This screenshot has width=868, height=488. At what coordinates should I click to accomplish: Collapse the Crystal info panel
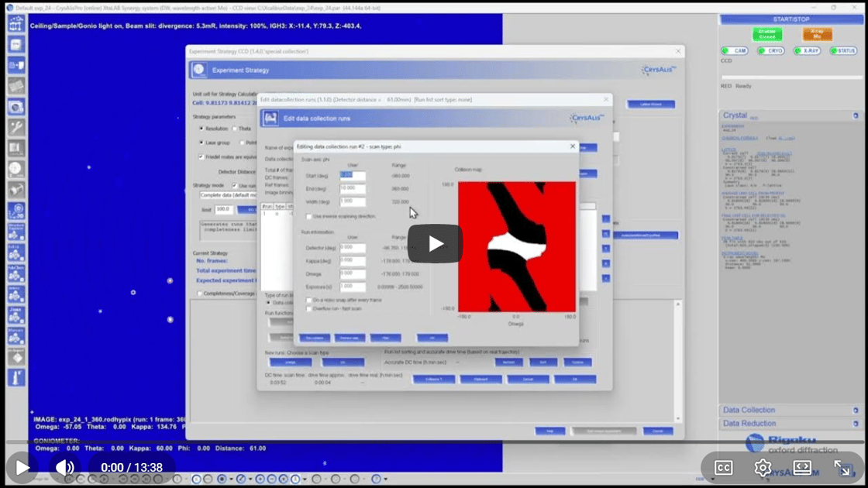click(856, 115)
